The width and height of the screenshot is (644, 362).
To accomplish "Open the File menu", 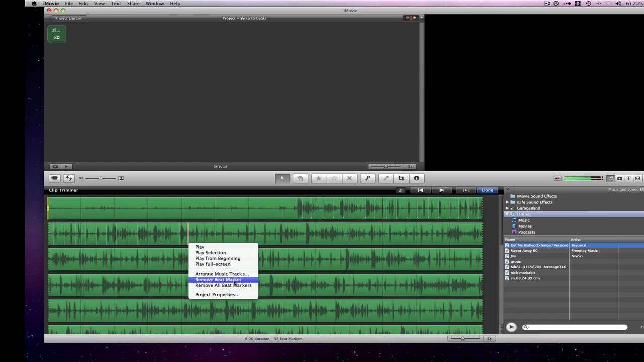I will (x=69, y=4).
